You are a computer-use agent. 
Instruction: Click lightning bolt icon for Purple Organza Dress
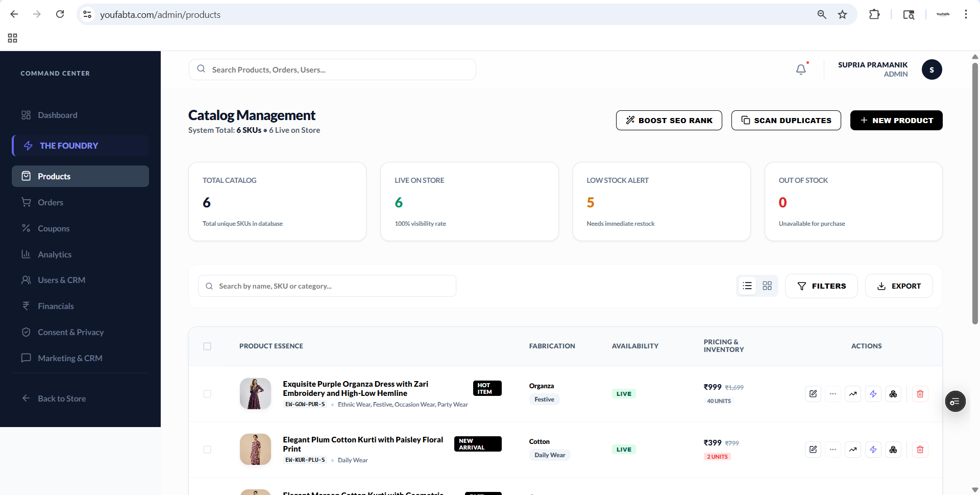point(873,394)
